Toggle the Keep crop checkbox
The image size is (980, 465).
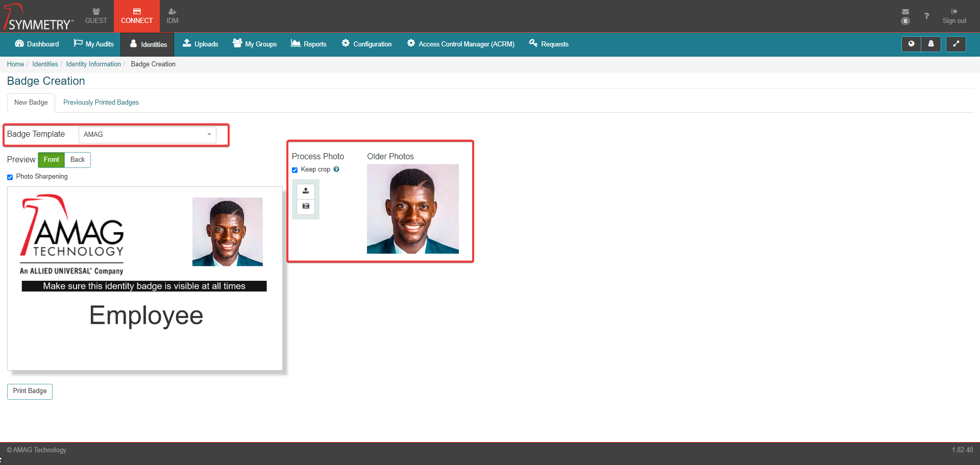point(295,170)
